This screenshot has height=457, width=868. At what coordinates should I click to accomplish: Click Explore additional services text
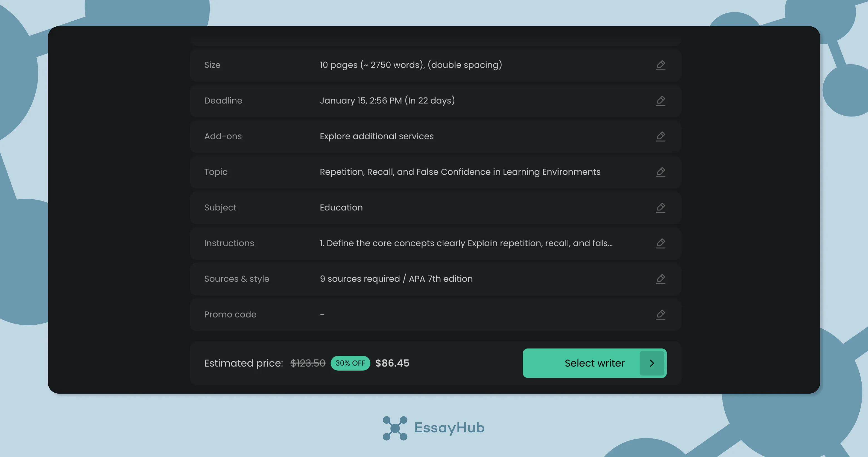point(376,136)
